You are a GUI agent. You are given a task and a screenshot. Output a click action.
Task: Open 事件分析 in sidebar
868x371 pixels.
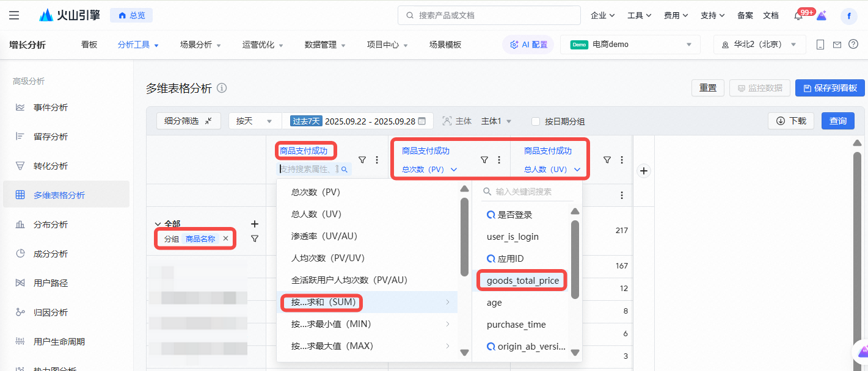click(51, 107)
